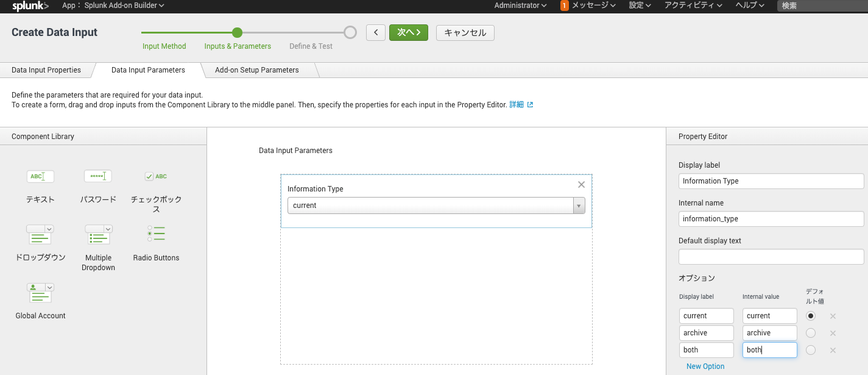Switch to the Add-on Setup Parameters tab
This screenshot has height=375, width=868.
point(256,70)
